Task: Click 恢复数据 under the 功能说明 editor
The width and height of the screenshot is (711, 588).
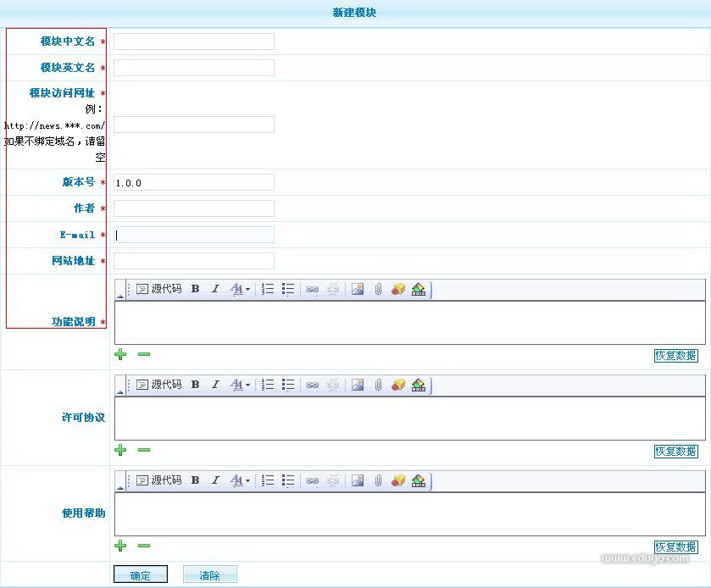Action: [675, 356]
